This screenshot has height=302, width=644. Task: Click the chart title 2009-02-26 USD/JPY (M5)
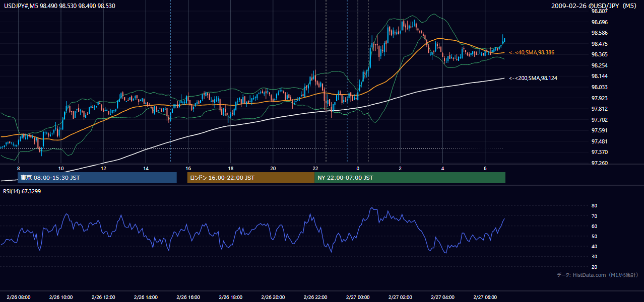point(595,6)
